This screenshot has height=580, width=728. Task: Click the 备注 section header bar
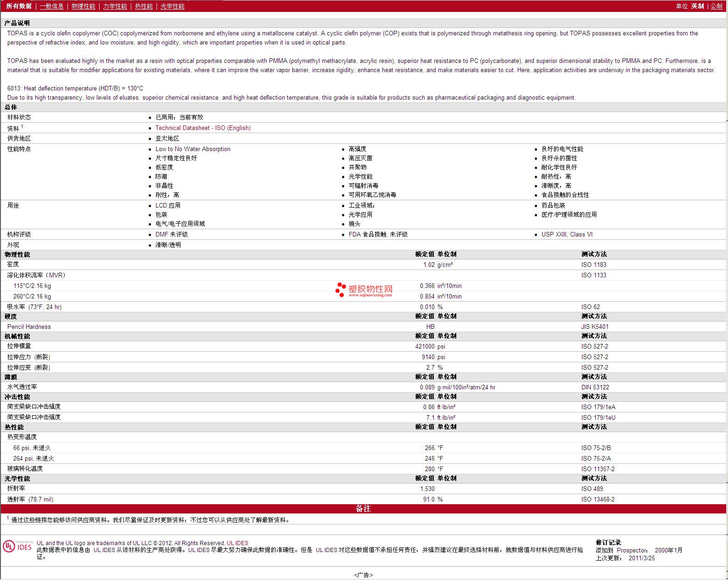pyautogui.click(x=364, y=508)
